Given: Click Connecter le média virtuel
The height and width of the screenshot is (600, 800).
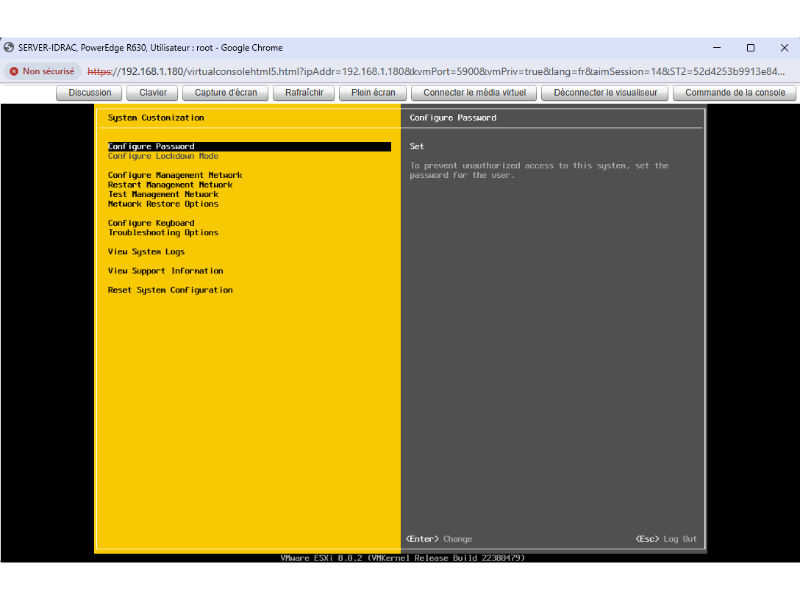Looking at the screenshot, I should tap(473, 93).
